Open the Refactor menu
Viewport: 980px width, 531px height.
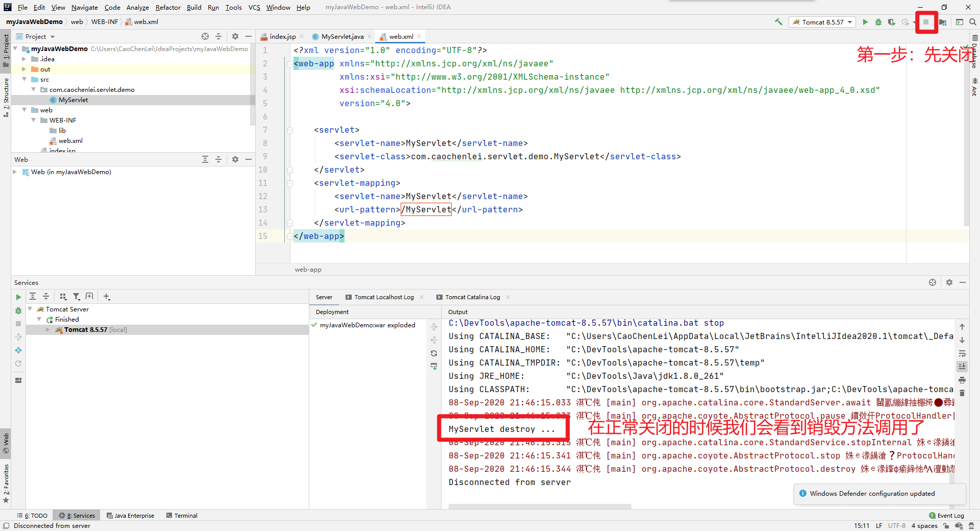coord(168,7)
